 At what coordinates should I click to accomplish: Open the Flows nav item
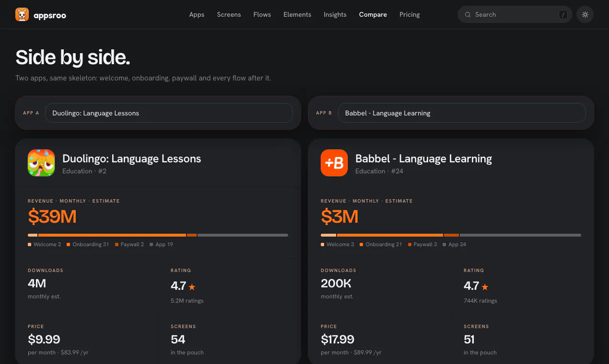[x=262, y=15]
